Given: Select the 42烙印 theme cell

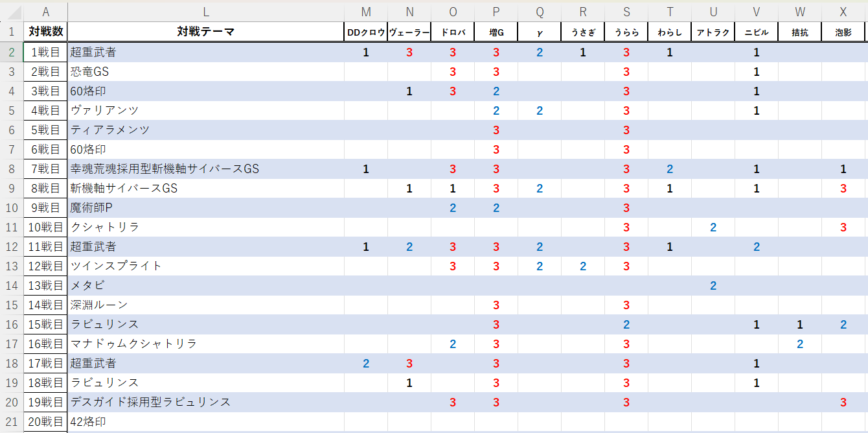Looking at the screenshot, I should (205, 421).
